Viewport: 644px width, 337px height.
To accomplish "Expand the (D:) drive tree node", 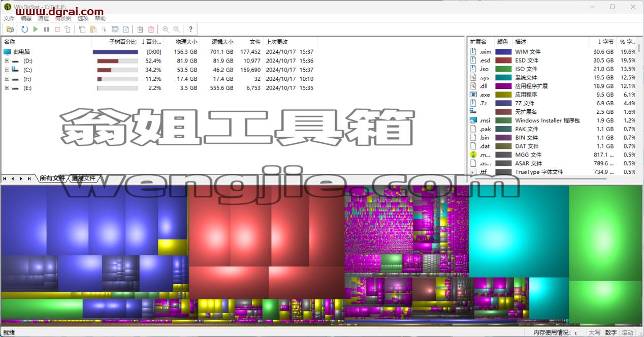I will pos(7,61).
